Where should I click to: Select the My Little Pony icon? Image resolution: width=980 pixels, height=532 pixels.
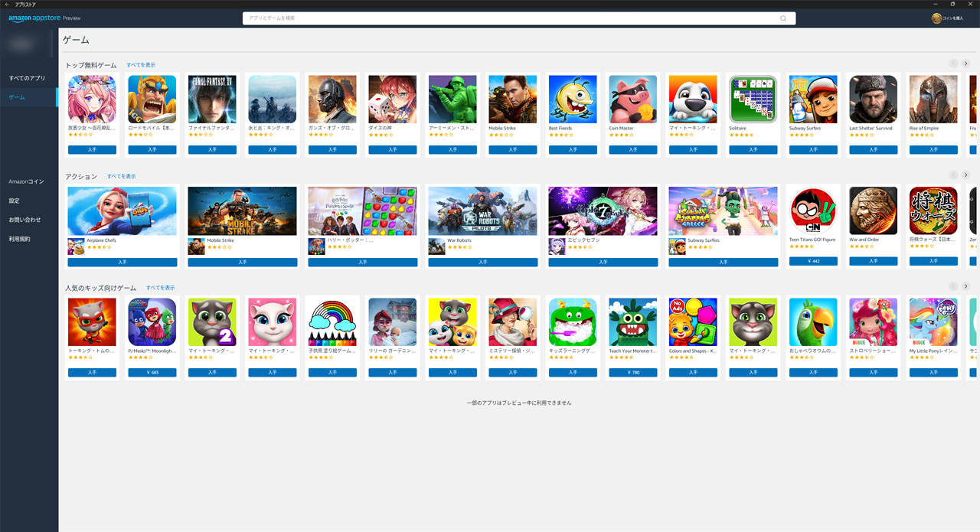coord(933,322)
